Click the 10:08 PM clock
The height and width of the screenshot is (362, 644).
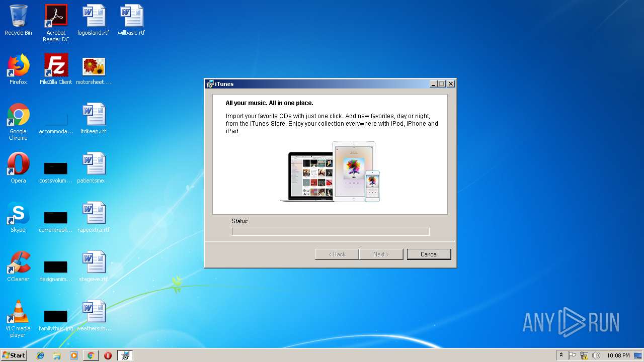pos(618,355)
